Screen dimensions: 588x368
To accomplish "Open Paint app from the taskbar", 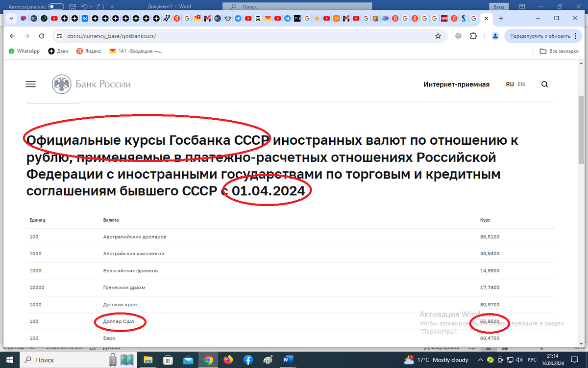I will click(268, 360).
